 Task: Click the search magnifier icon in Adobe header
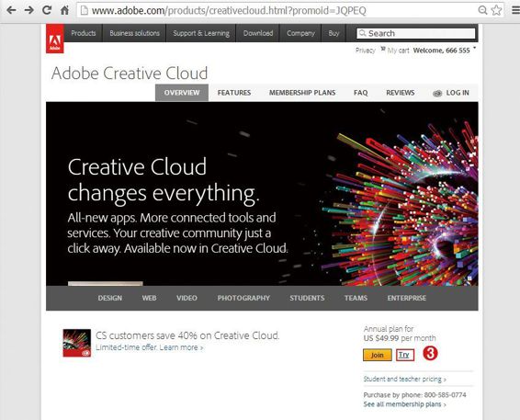pos(363,33)
